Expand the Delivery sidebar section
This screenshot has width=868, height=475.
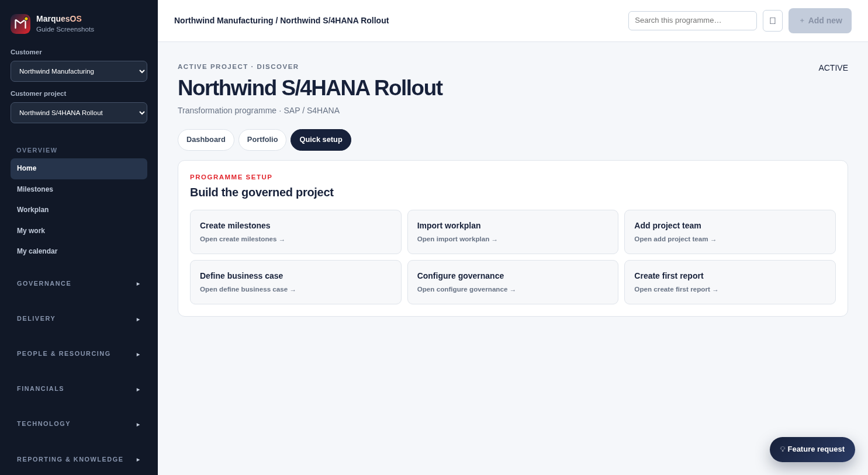[x=79, y=319]
